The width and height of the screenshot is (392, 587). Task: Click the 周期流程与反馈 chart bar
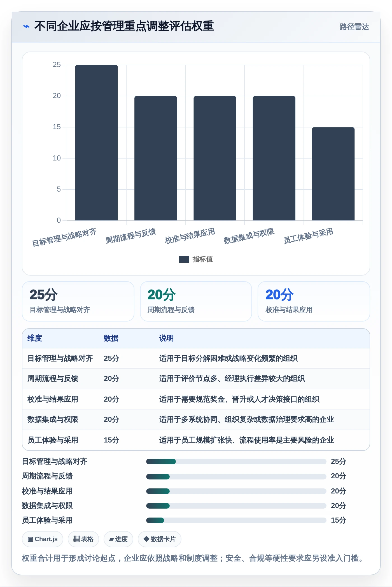click(x=156, y=158)
